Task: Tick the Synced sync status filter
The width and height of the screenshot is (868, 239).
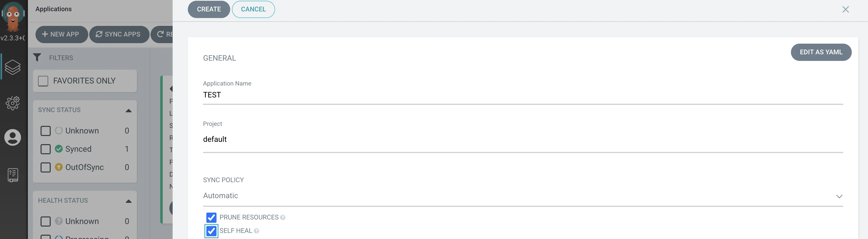Action: [45, 149]
